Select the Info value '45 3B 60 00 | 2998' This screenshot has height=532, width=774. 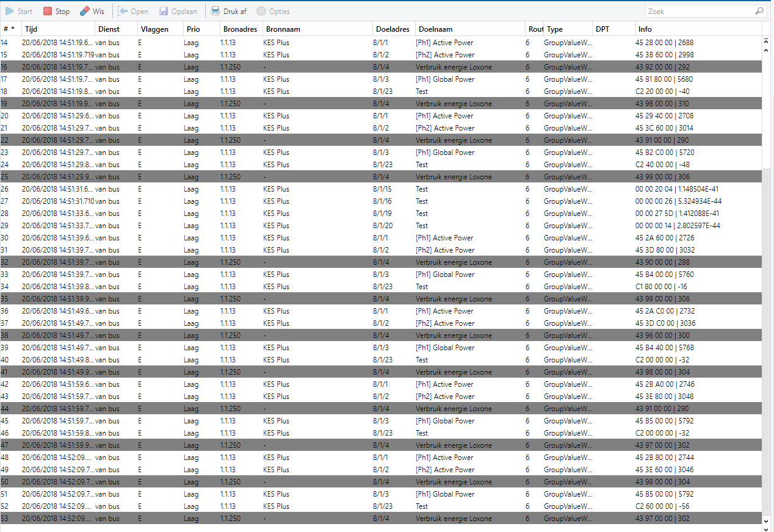(x=665, y=55)
